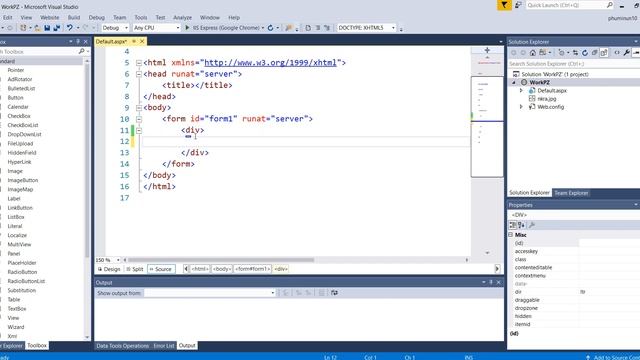This screenshot has height=360, width=640.
Task: Click Sync with Active Document icon
Action: 575,53
